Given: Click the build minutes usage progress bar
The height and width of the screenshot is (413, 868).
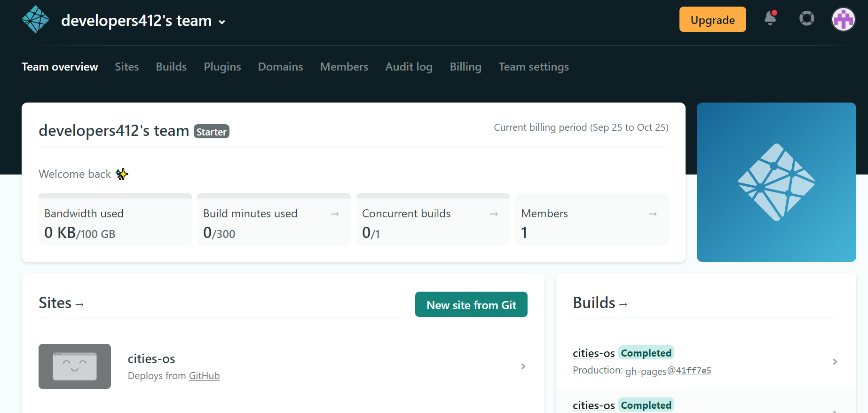Looking at the screenshot, I should [274, 195].
